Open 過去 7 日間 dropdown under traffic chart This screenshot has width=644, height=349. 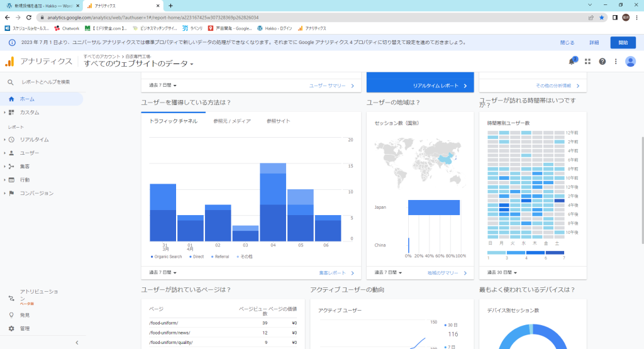163,273
